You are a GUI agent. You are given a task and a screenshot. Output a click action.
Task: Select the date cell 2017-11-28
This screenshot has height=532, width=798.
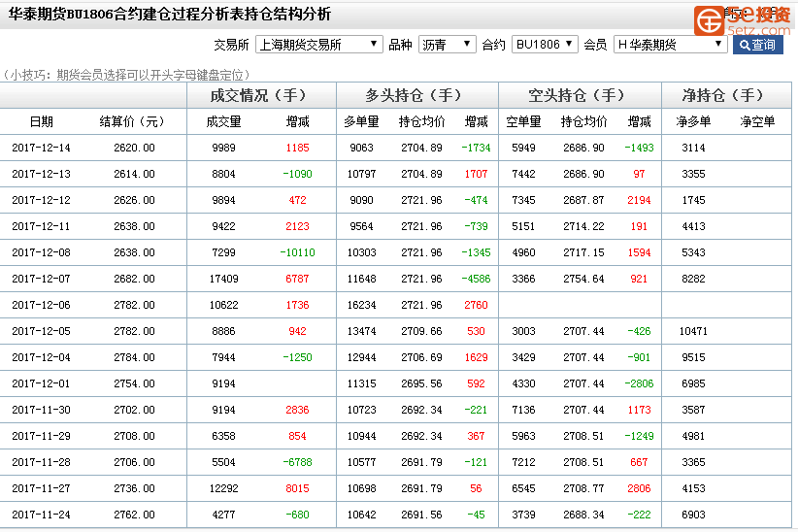41,463
